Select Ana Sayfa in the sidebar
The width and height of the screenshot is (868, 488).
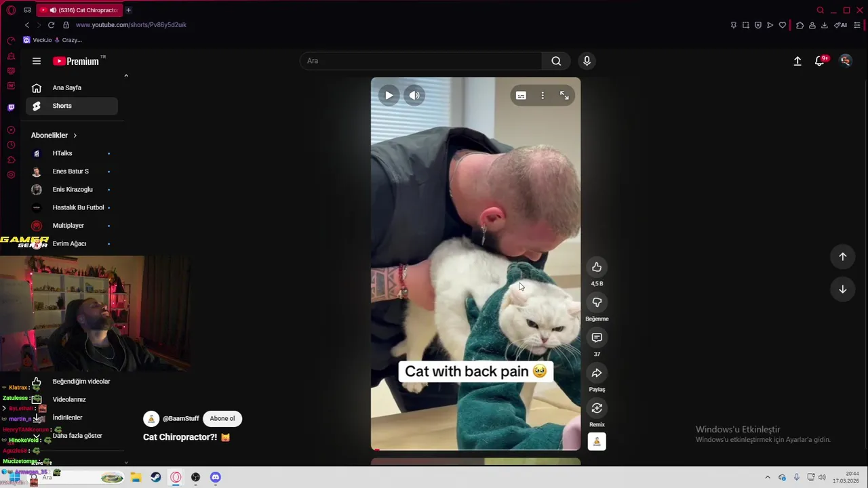pyautogui.click(x=71, y=87)
